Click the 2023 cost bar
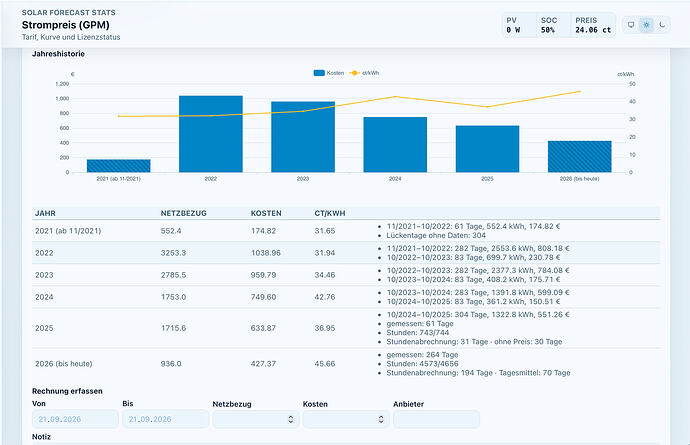The height and width of the screenshot is (445, 690). (303, 137)
